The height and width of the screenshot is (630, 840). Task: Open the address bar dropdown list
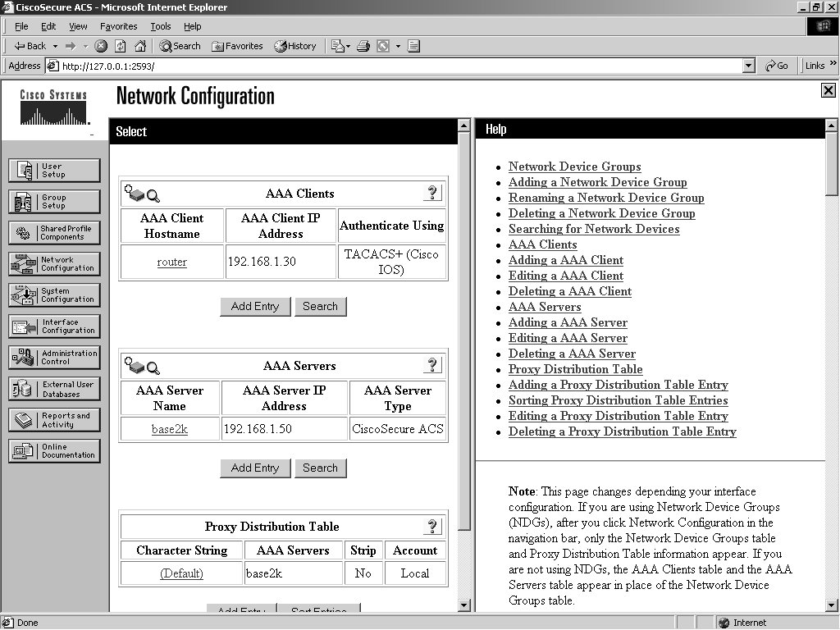tap(750, 66)
